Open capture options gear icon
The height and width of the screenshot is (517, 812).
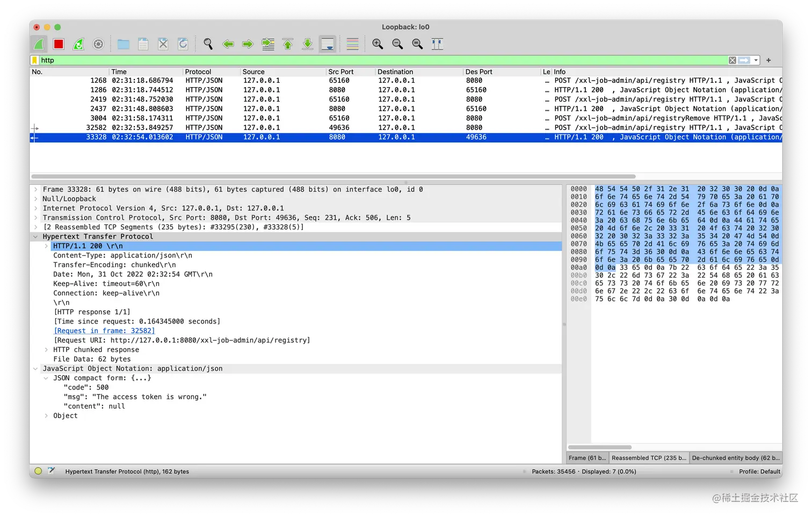point(98,44)
